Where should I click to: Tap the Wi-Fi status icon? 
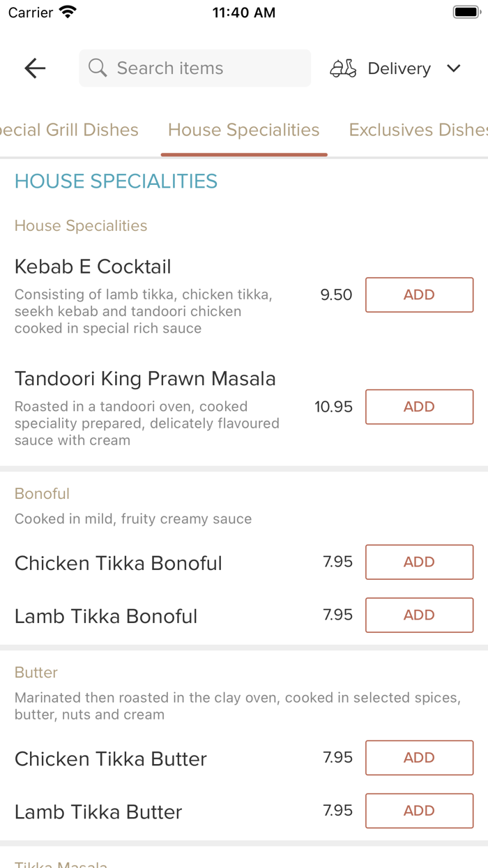(x=68, y=13)
